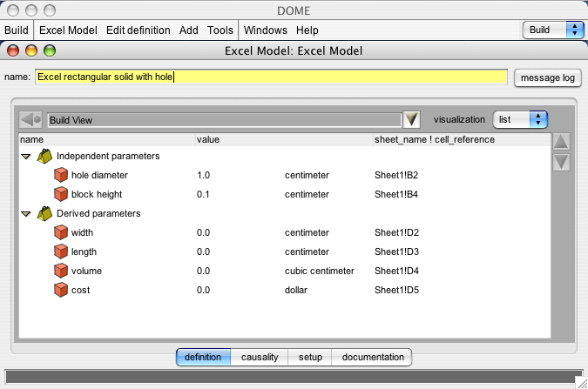
Task: Click the length parameter cube icon
Action: (61, 252)
